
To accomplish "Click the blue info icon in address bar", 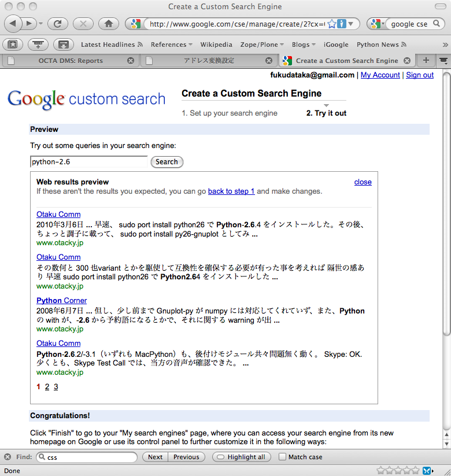I will (x=342, y=24).
